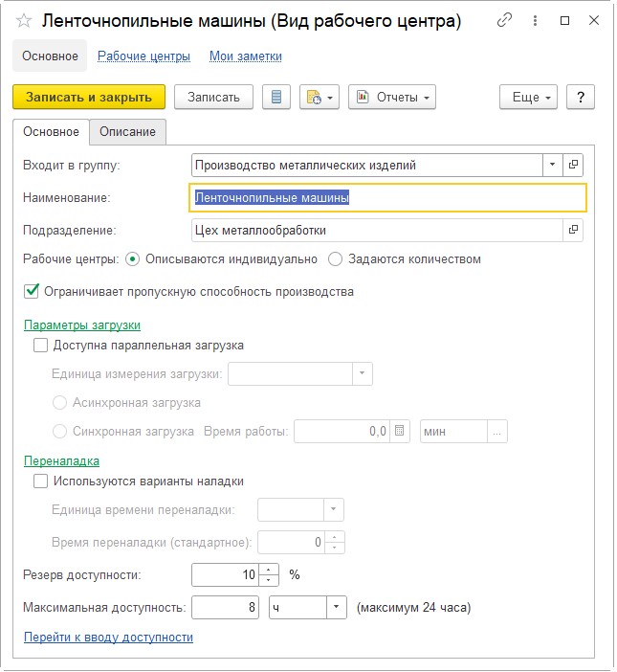Collapse the Параметры загрузки section
Image resolution: width=617 pixels, height=672 pixels.
pyautogui.click(x=82, y=325)
